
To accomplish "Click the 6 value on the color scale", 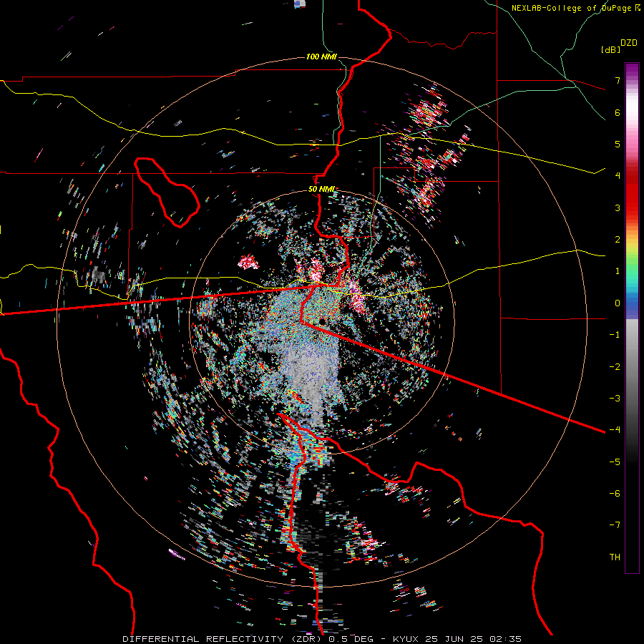I will coord(618,112).
